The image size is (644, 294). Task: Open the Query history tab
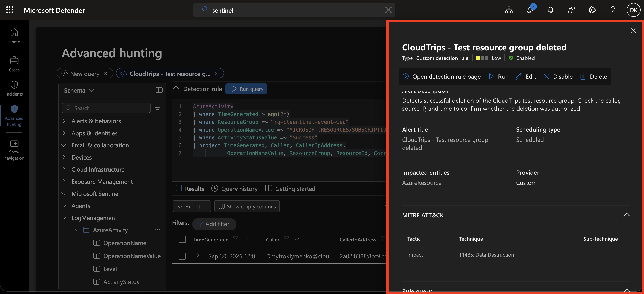point(235,189)
